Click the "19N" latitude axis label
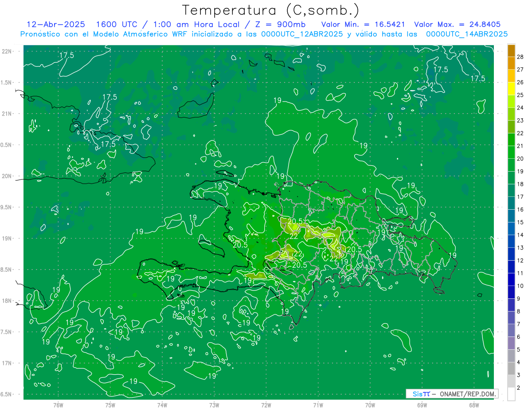 pyautogui.click(x=7, y=239)
